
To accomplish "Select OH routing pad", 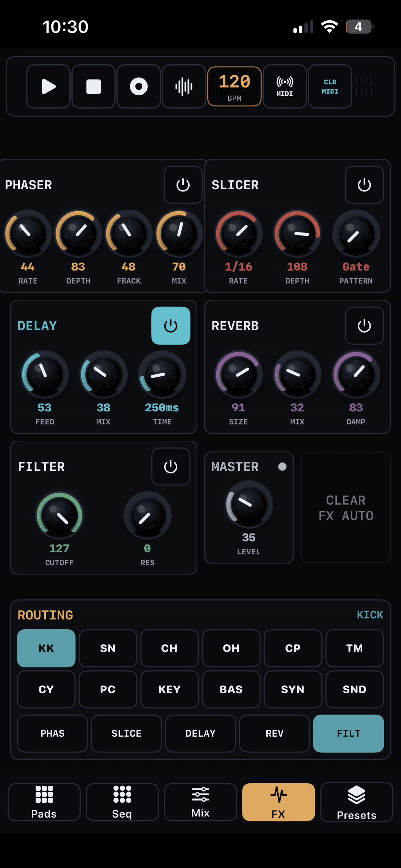I will (231, 648).
